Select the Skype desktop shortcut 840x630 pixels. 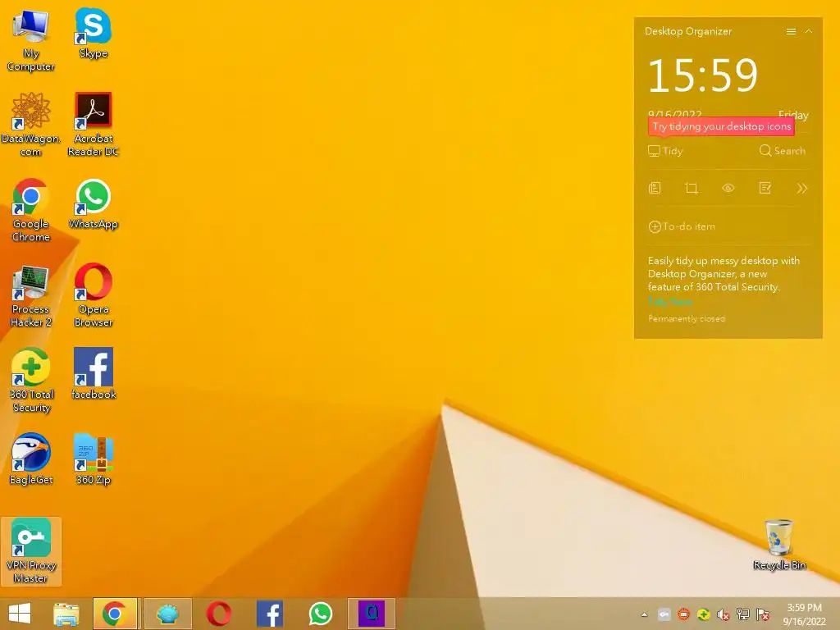coord(94,33)
